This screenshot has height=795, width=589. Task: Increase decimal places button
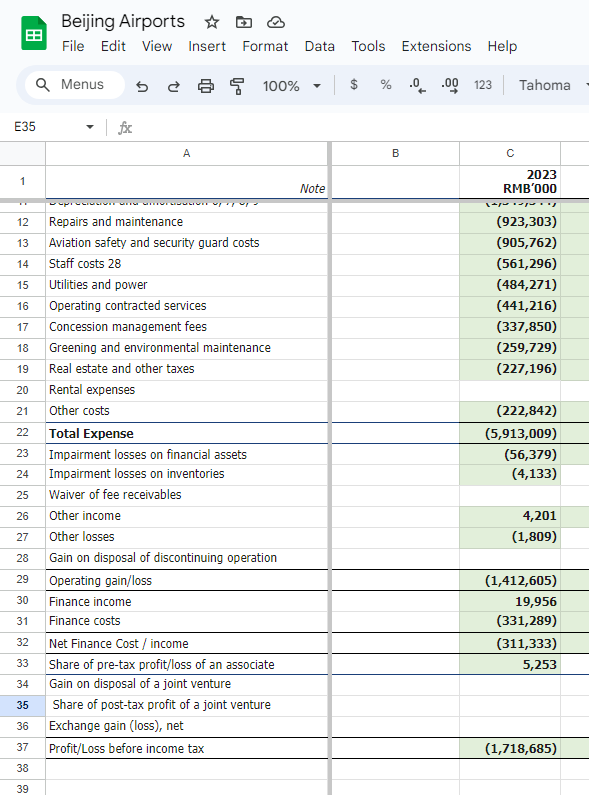click(x=450, y=85)
